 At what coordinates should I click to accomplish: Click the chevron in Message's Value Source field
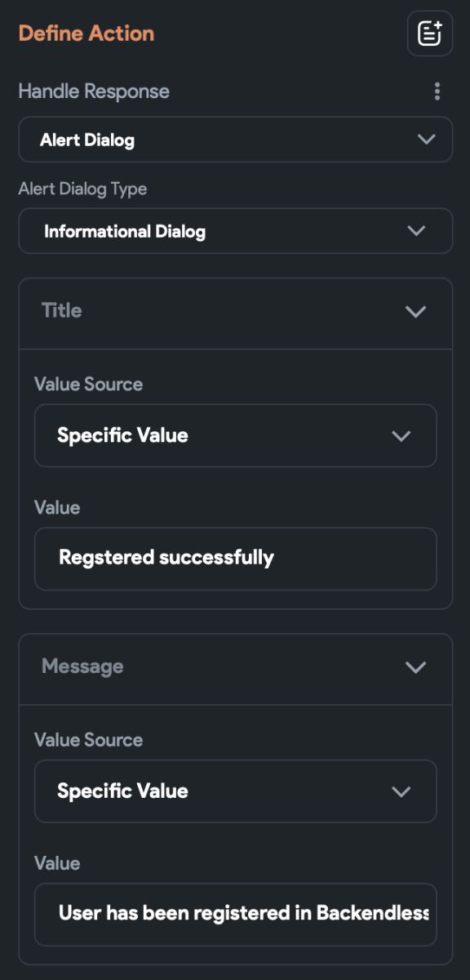pyautogui.click(x=401, y=792)
